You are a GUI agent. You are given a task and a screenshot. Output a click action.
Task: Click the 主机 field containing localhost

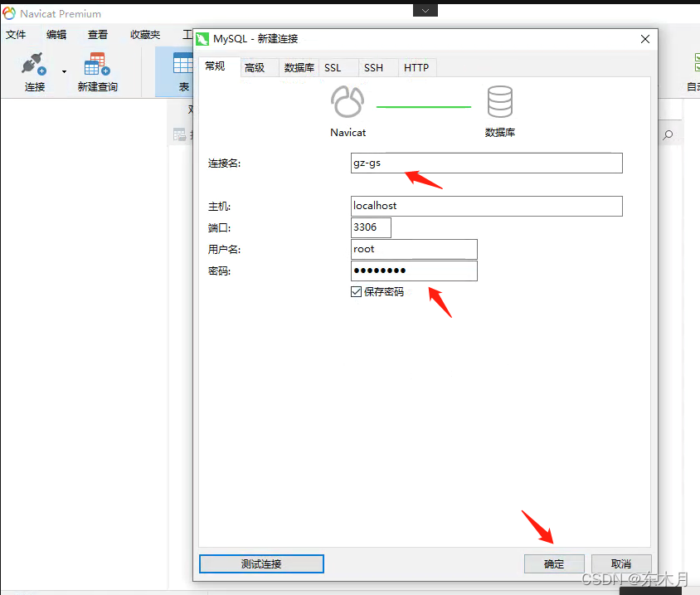point(487,206)
